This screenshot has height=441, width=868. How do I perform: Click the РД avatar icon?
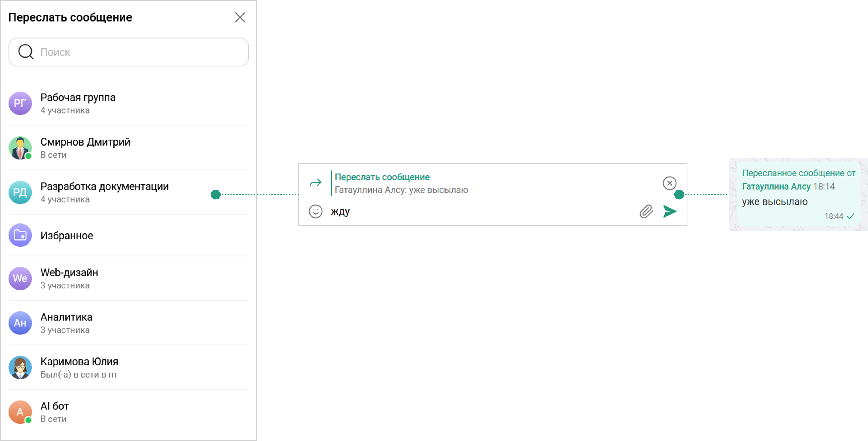pyautogui.click(x=20, y=192)
